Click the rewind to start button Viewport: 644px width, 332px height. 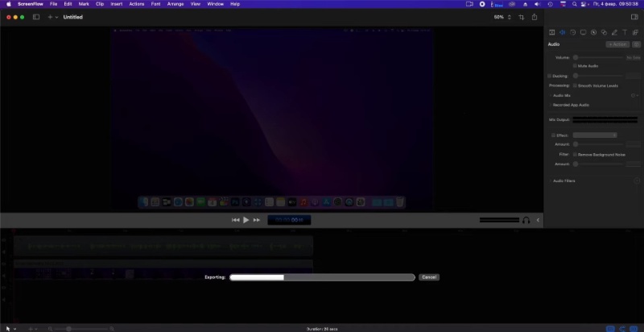pos(235,220)
